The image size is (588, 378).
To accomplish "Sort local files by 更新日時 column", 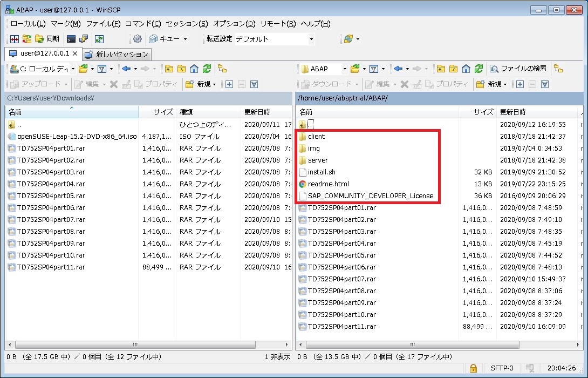I will click(257, 112).
